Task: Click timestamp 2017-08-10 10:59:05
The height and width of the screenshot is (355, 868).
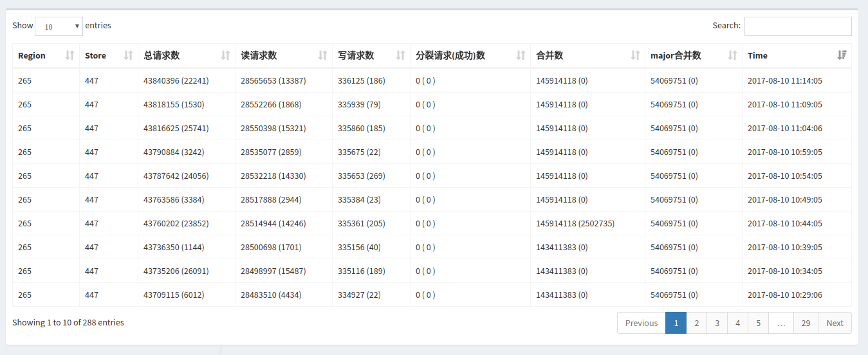Action: 785,152
